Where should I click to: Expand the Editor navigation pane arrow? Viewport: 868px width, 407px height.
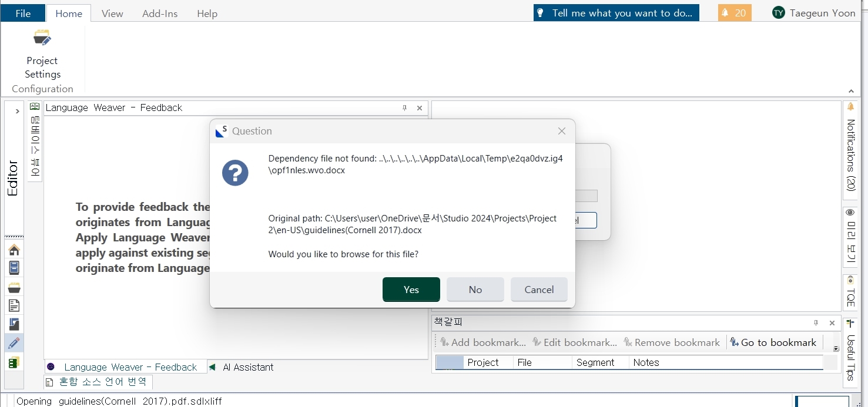(x=17, y=111)
